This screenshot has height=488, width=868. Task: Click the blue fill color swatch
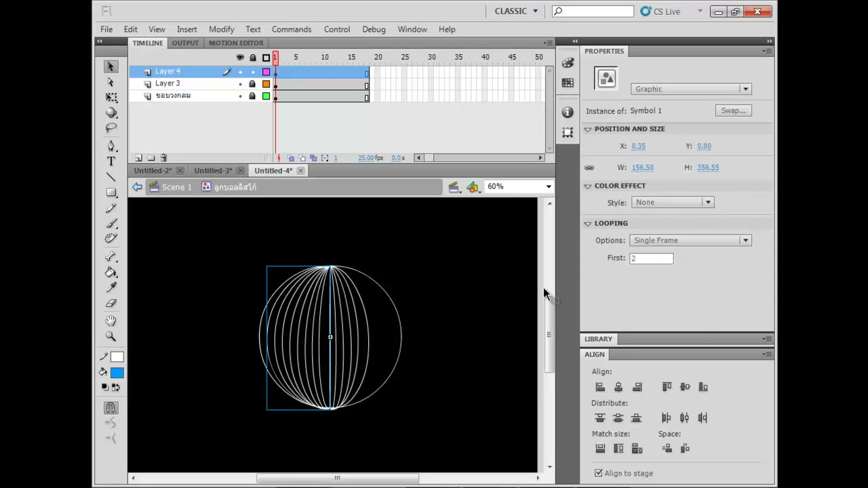click(117, 373)
